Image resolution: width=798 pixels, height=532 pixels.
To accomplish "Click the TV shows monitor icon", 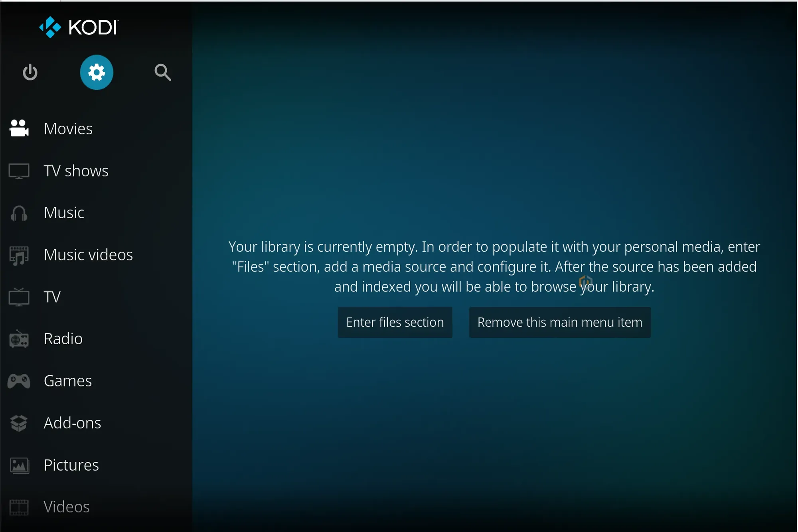I will click(x=19, y=171).
